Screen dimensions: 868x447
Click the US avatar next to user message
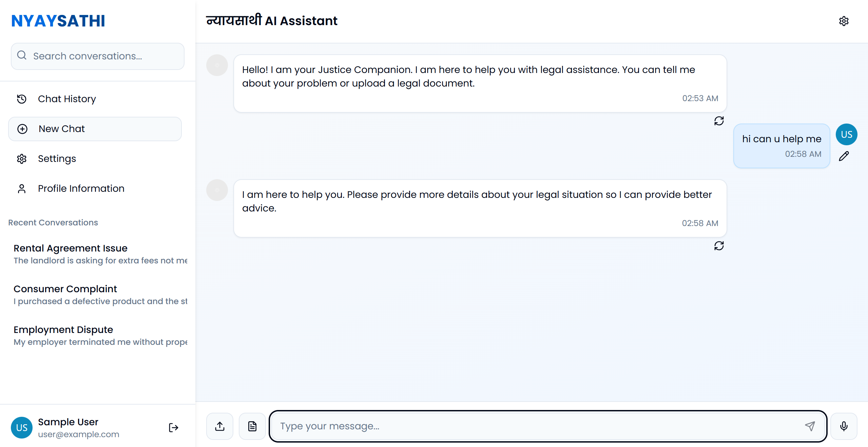pos(846,134)
